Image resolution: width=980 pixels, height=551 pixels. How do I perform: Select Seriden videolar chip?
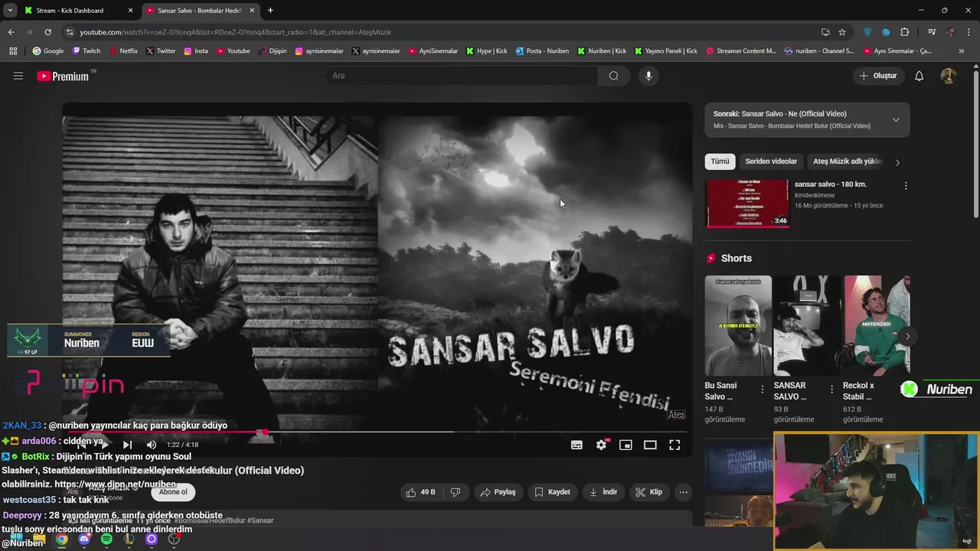coord(771,161)
